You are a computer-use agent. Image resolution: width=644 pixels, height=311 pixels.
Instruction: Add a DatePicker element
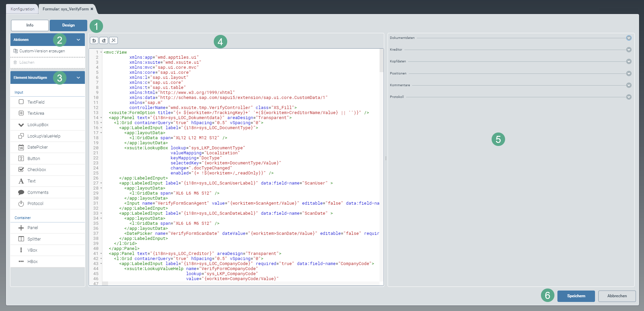coord(38,147)
